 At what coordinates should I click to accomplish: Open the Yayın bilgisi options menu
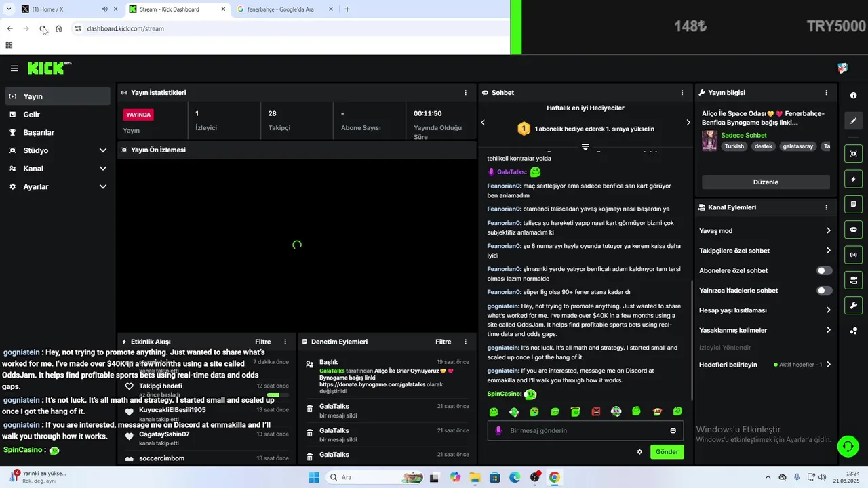[x=826, y=93]
